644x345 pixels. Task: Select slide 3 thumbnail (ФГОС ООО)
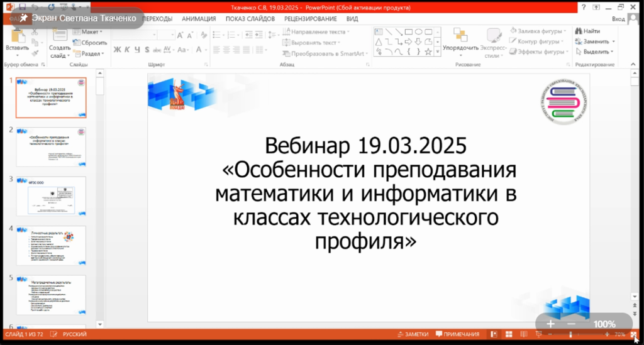point(51,196)
